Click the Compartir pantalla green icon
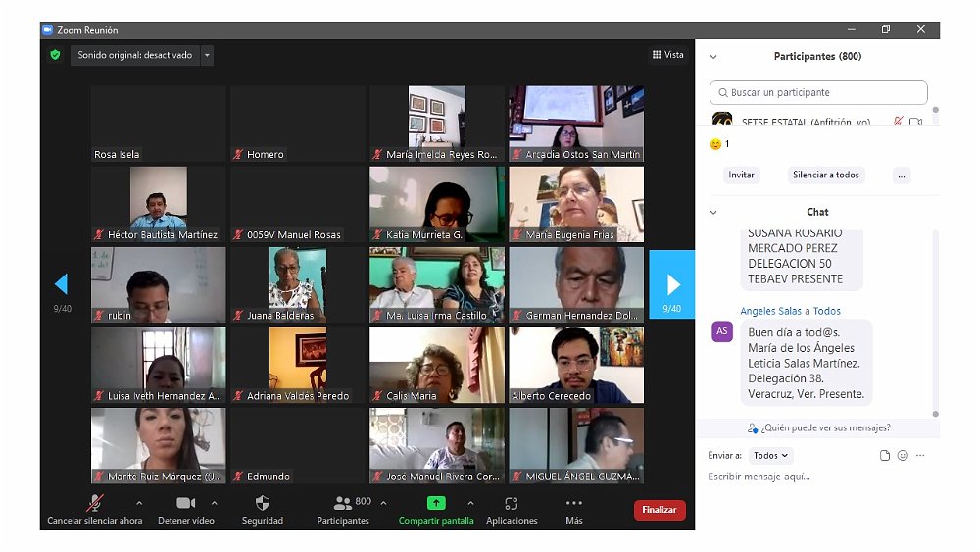This screenshot has height=552, width=980. (436, 503)
